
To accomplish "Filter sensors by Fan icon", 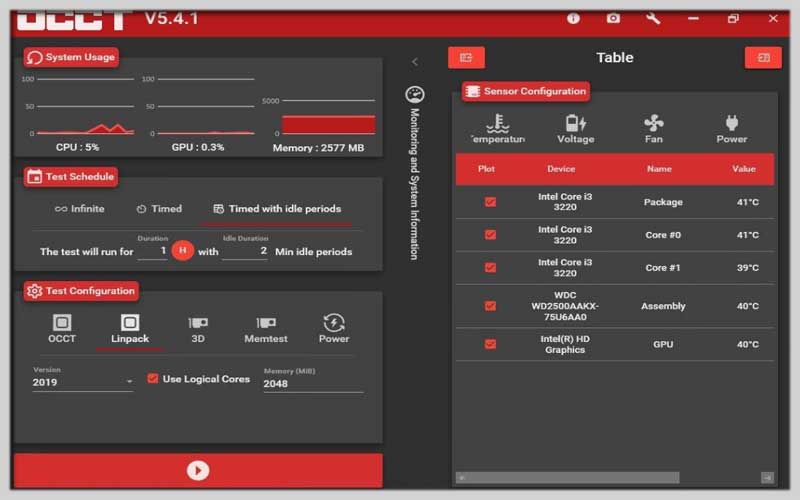I will tap(654, 129).
